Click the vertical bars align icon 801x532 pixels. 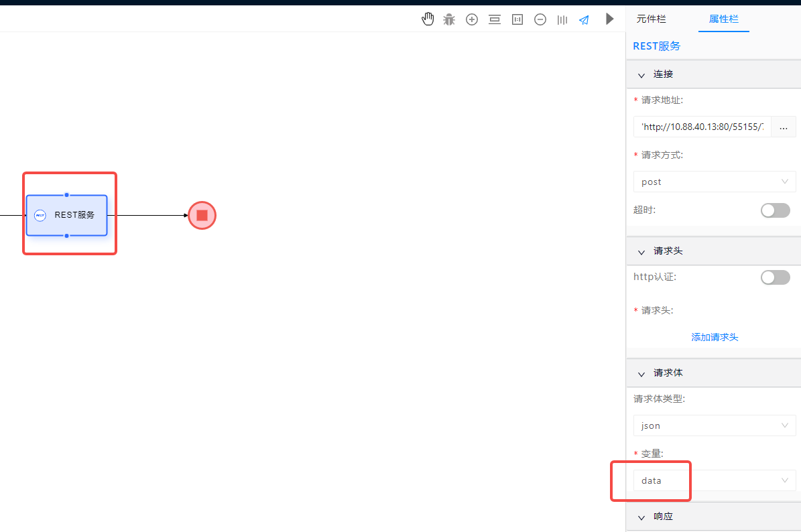click(x=562, y=19)
